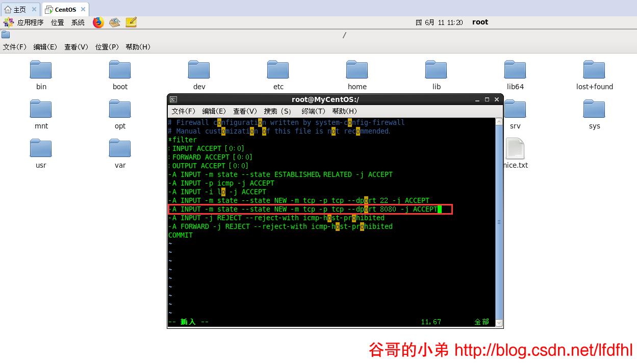Screen dimensions: 637x364
Task: Open terminal 查看(V) menu
Action: point(245,111)
